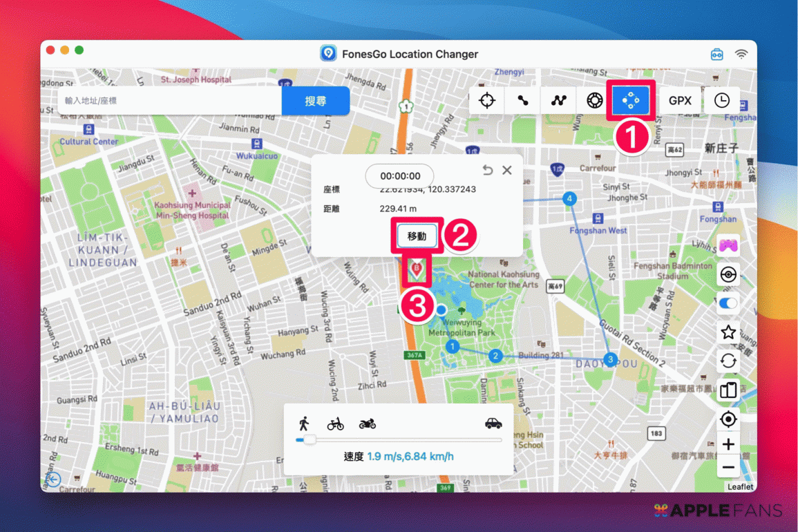Click the address/coordinates input field
The image size is (798, 532).
[169, 101]
